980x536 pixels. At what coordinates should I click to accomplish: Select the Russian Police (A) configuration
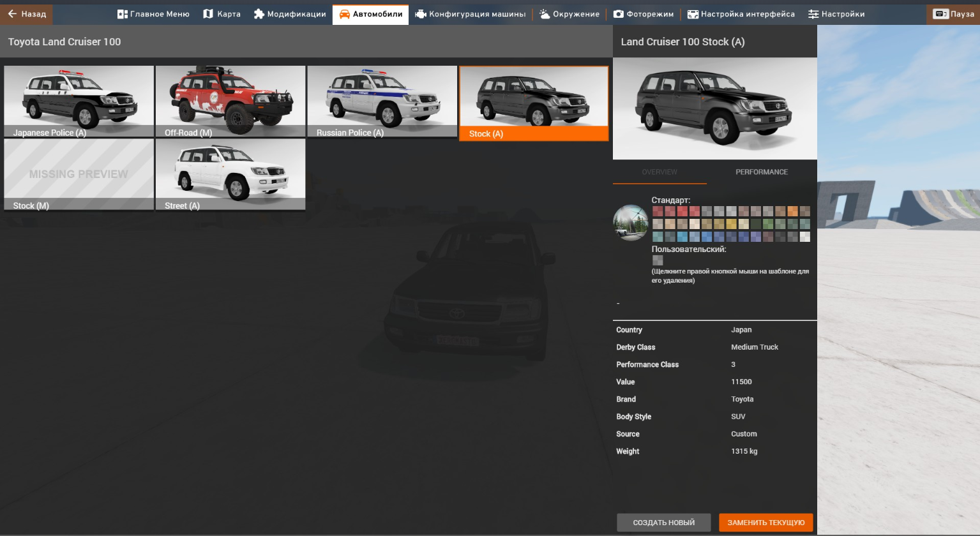[x=382, y=101]
